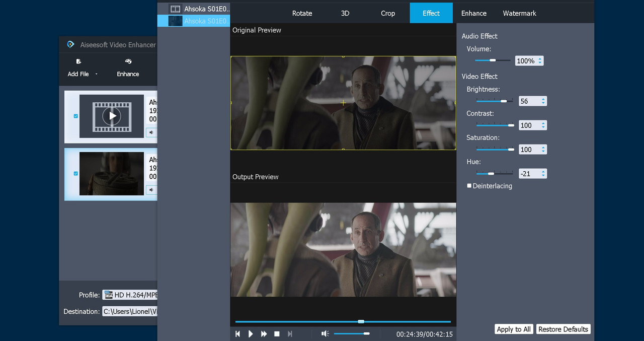Screen dimensions: 644x341
Task: Click audio button of the first video
Action: [x=151, y=132]
